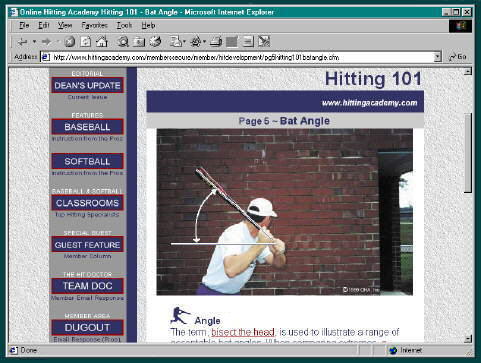The image size is (481, 363).
Task: Click the grey square toolbar icon after Print
Action: (232, 42)
